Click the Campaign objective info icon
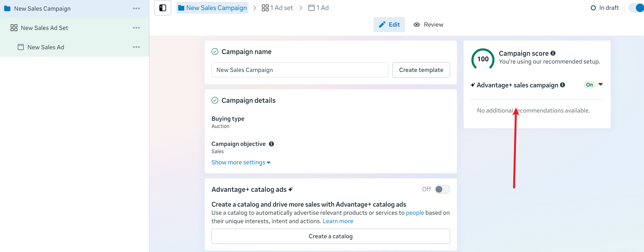The height and width of the screenshot is (252, 644). point(271,144)
